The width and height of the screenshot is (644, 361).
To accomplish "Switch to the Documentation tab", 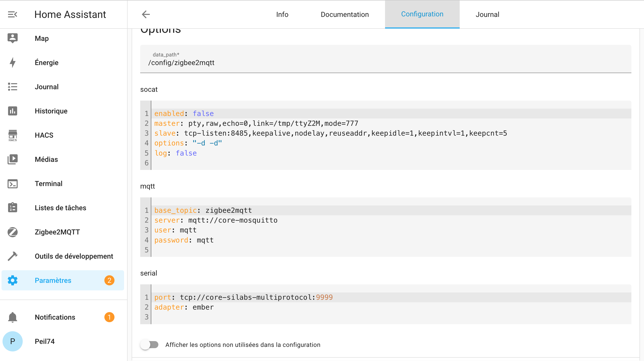I will 344,14.
